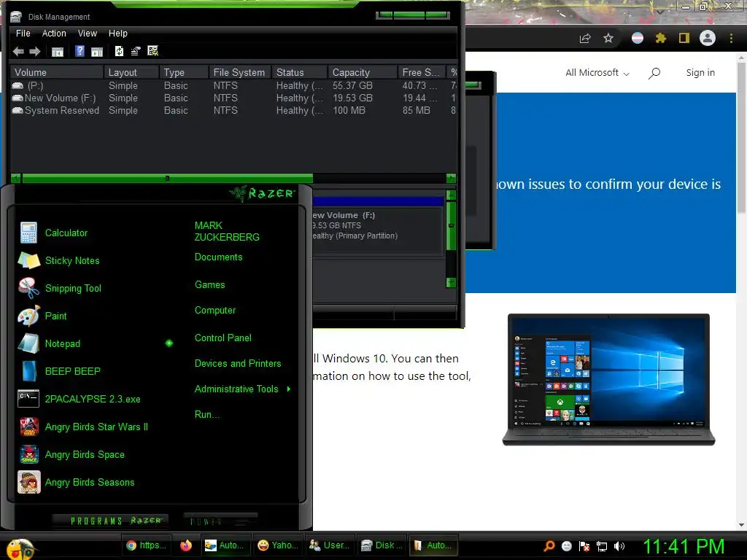Image resolution: width=747 pixels, height=560 pixels.
Task: Show/hide action pane toolbar icon
Action: point(97,52)
